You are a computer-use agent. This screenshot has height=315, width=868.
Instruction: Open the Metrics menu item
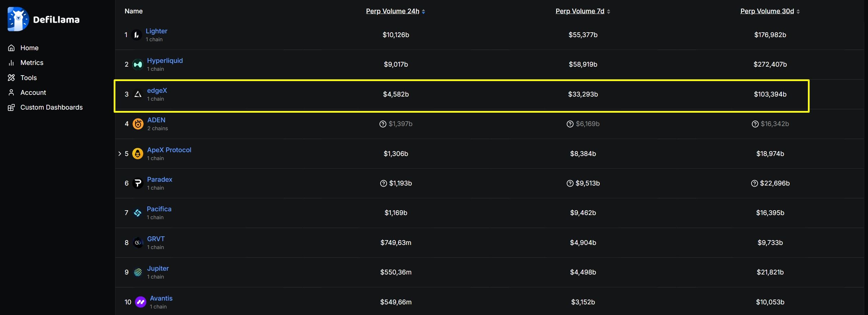pyautogui.click(x=32, y=63)
